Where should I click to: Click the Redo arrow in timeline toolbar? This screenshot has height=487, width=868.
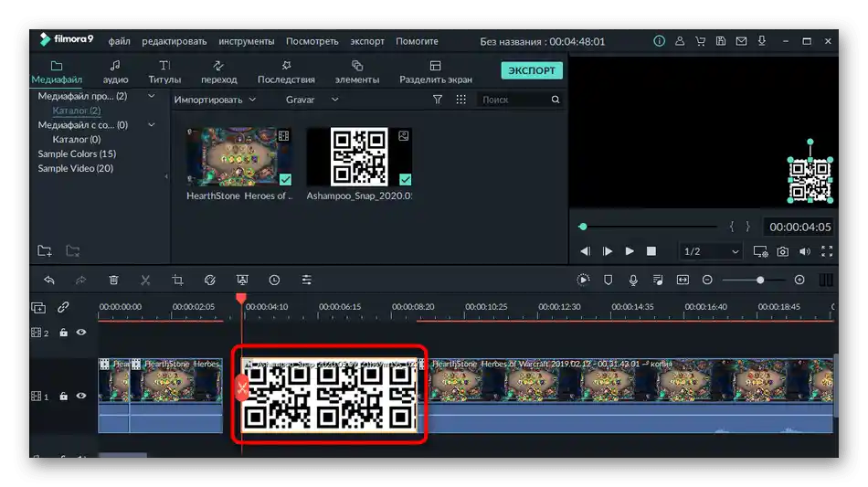(80, 280)
